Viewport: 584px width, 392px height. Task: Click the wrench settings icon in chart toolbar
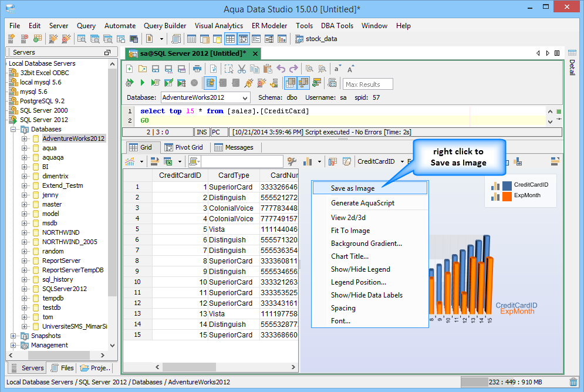coord(292,161)
